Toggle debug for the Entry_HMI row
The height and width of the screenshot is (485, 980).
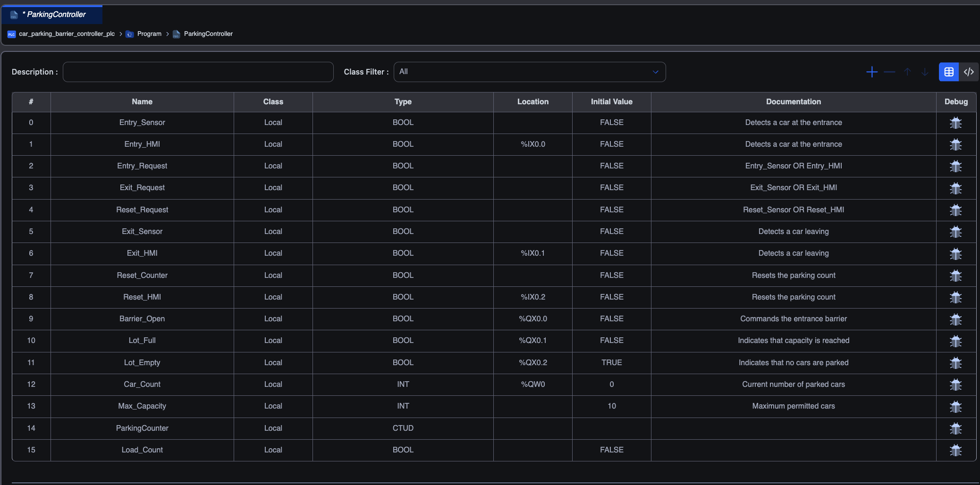(955, 144)
